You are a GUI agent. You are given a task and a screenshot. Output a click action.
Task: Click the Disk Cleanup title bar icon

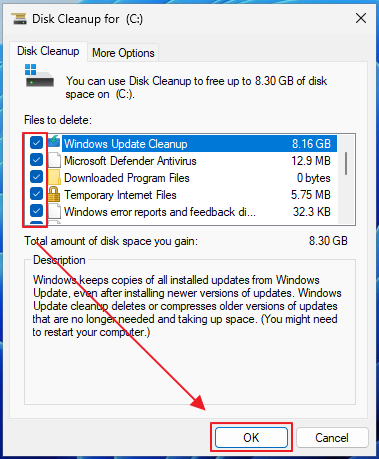point(19,18)
